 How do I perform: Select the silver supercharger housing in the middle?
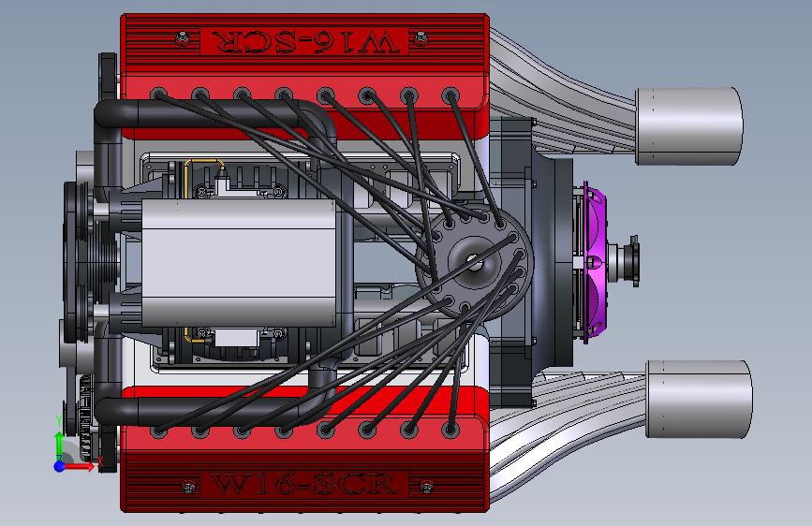tap(239, 263)
